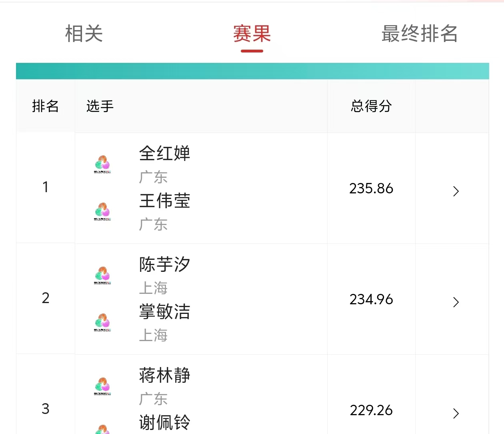Click the 选手 column header

(x=100, y=106)
